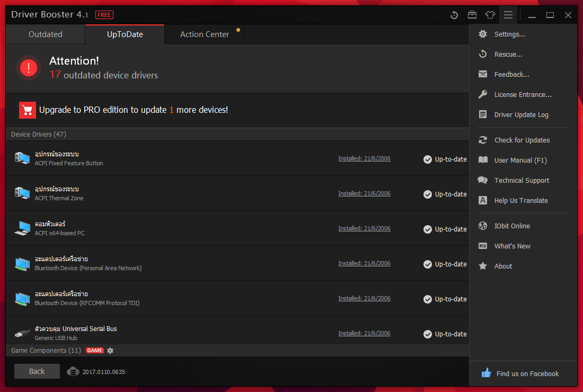Viewport: 583px width, 392px height.
Task: Click the red FREE badge in title
Action: pos(104,15)
